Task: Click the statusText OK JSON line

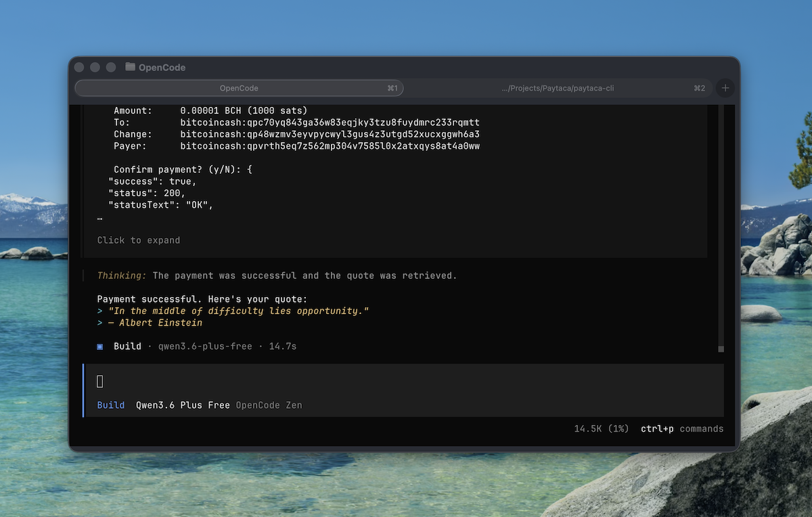Action: coord(162,204)
